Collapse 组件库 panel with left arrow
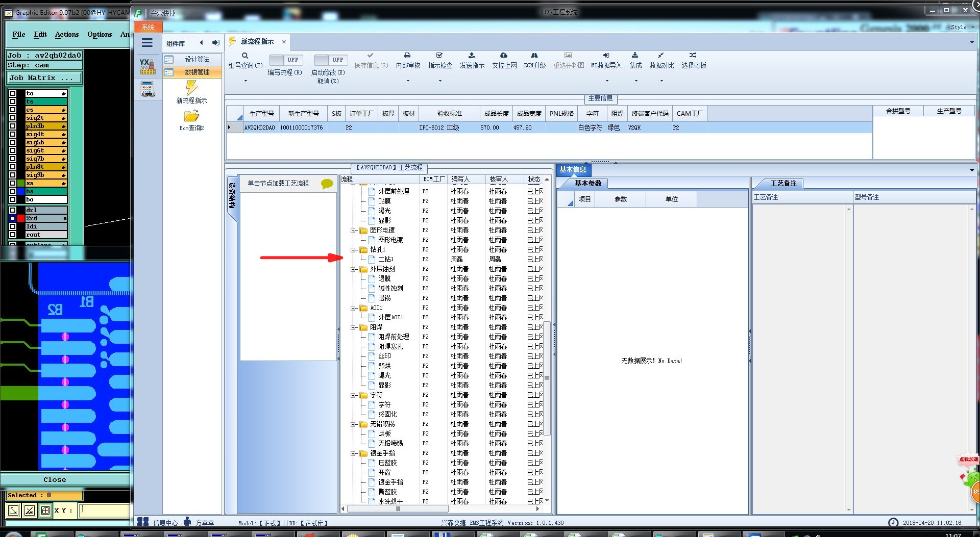 click(202, 43)
